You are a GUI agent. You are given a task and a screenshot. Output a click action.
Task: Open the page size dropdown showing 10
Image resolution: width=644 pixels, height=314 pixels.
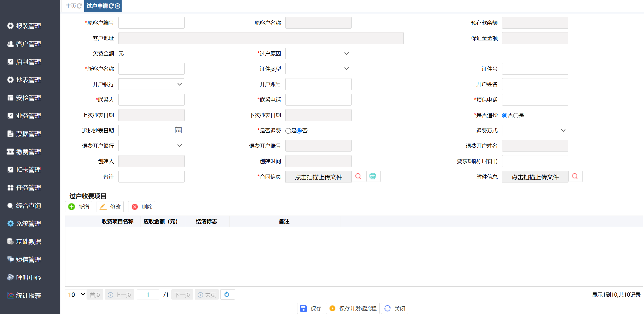76,295
